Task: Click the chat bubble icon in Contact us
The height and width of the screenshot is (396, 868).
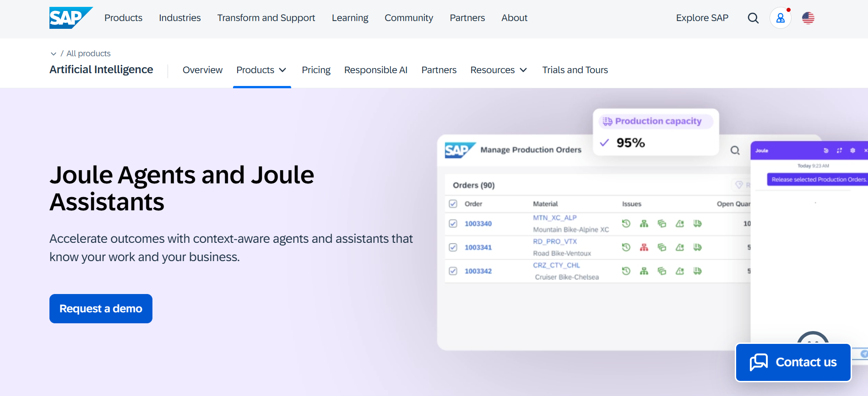Action: 759,362
